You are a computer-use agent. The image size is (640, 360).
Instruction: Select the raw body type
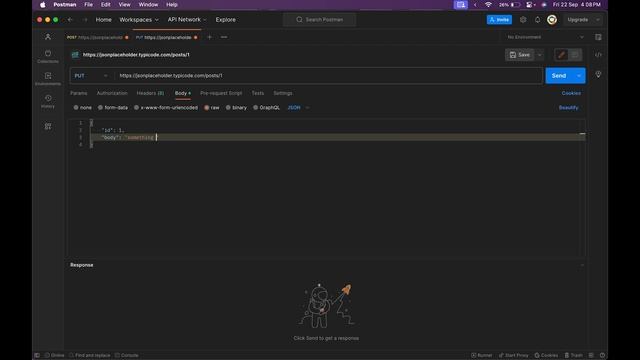212,108
